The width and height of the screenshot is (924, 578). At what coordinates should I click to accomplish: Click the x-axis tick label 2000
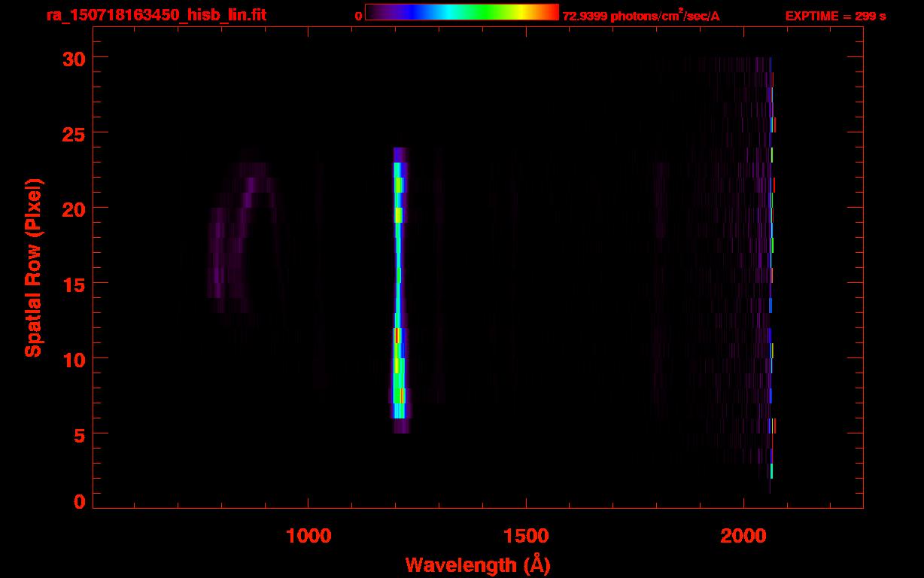pyautogui.click(x=743, y=536)
